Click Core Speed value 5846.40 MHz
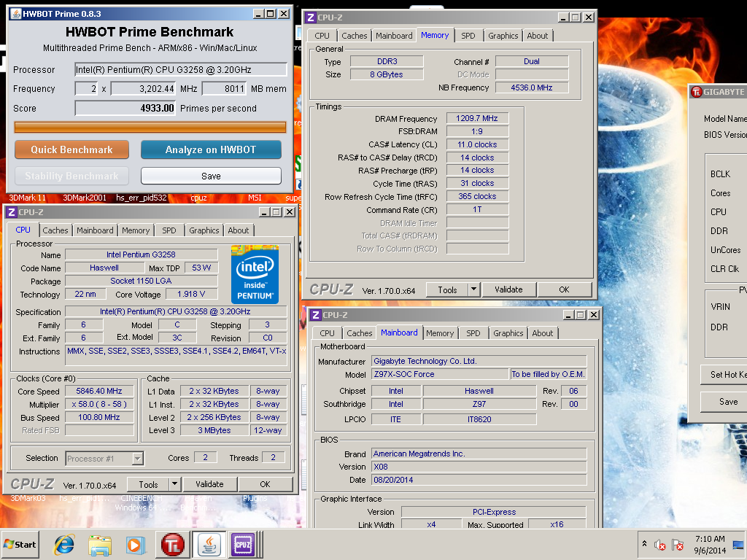 tap(99, 391)
